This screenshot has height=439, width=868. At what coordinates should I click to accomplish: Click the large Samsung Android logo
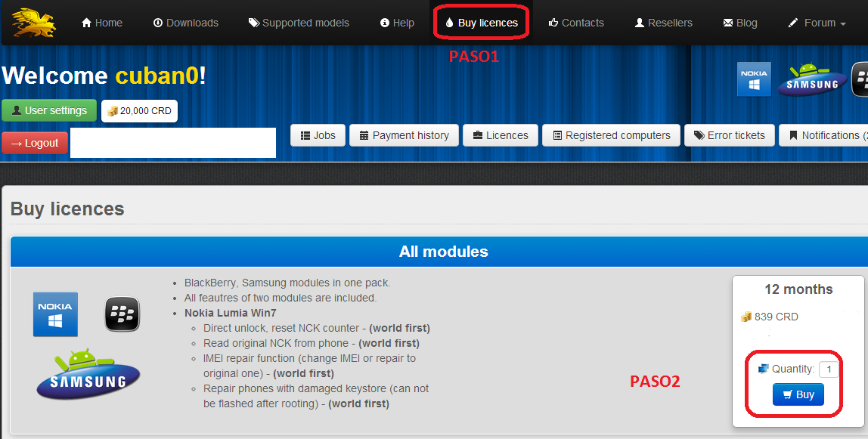88,373
